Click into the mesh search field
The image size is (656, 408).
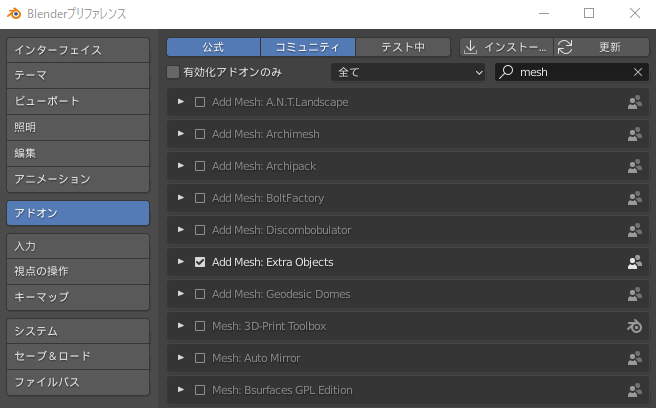tap(572, 72)
